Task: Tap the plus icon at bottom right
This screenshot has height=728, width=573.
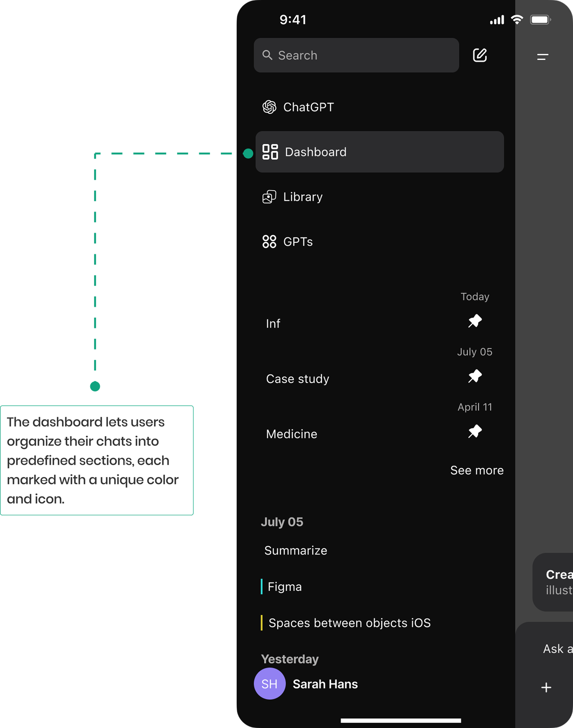Action: point(546,687)
